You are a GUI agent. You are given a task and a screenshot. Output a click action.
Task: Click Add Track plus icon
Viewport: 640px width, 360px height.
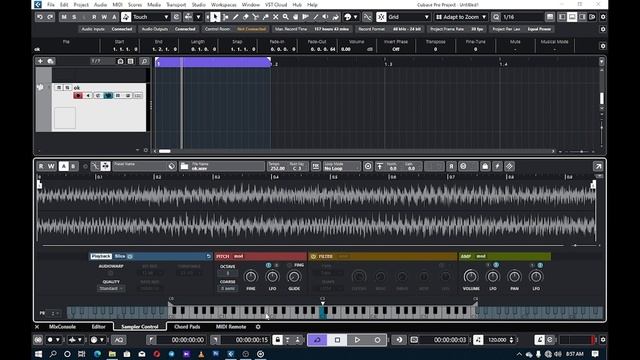click(x=40, y=61)
